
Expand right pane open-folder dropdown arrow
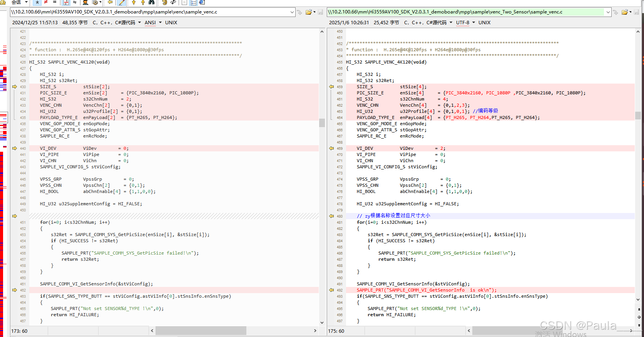coord(630,12)
